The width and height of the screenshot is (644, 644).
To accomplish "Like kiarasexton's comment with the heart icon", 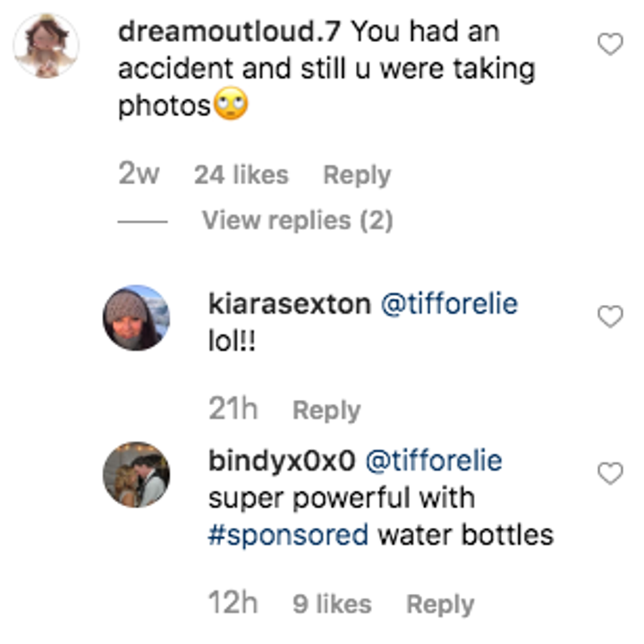I will click(610, 317).
